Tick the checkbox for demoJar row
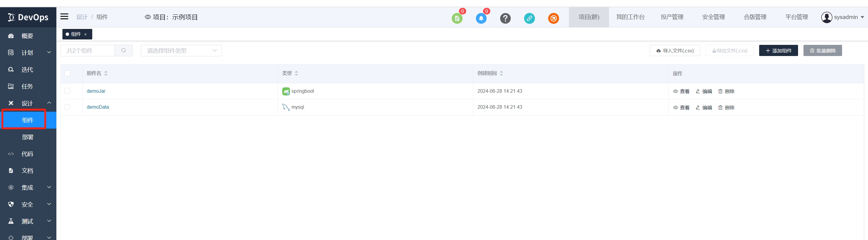868x240 pixels. (68, 91)
